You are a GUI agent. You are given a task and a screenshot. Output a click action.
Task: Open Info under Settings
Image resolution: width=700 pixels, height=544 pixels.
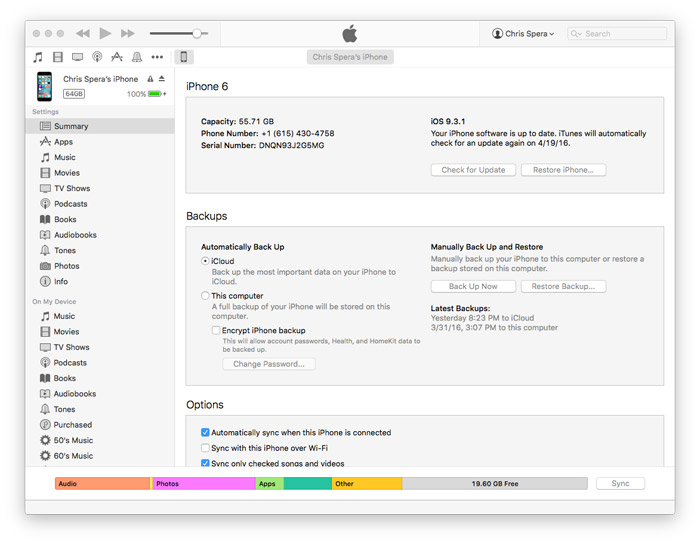[100, 282]
